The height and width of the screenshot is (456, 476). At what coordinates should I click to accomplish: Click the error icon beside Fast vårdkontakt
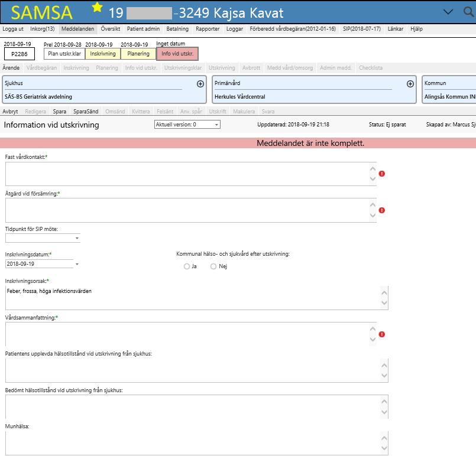(x=382, y=174)
